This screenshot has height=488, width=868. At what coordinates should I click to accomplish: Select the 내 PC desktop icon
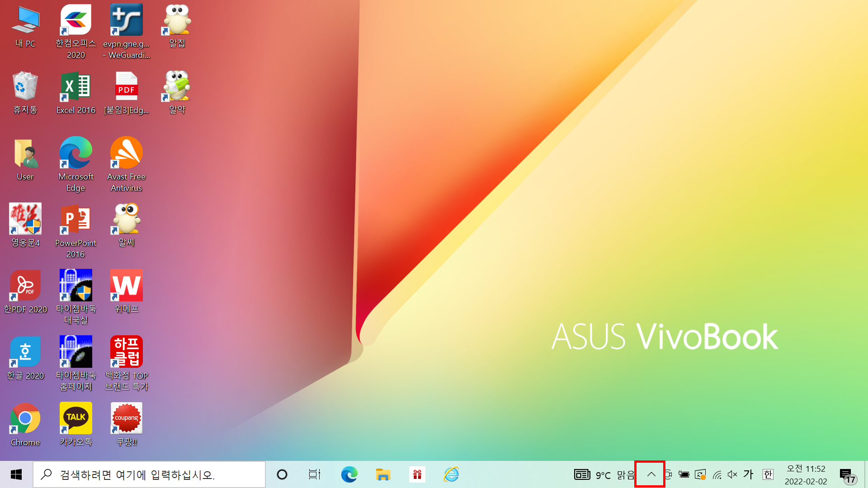pos(25,26)
